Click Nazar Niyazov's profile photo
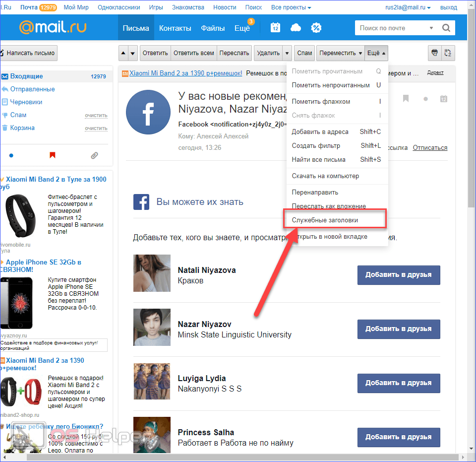476x462 pixels. [x=152, y=327]
